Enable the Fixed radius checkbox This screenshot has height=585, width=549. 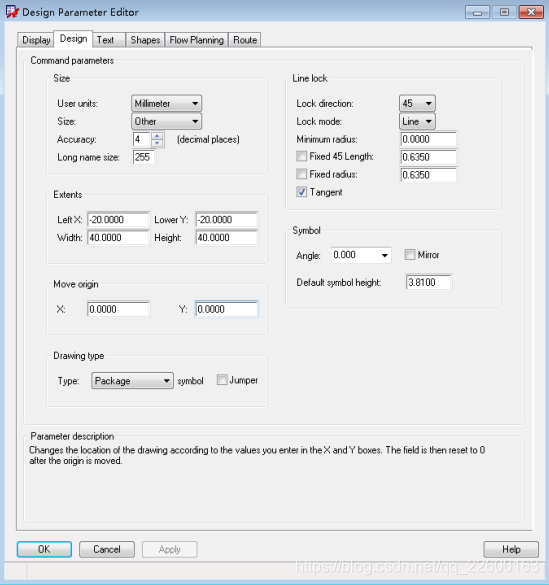click(301, 174)
